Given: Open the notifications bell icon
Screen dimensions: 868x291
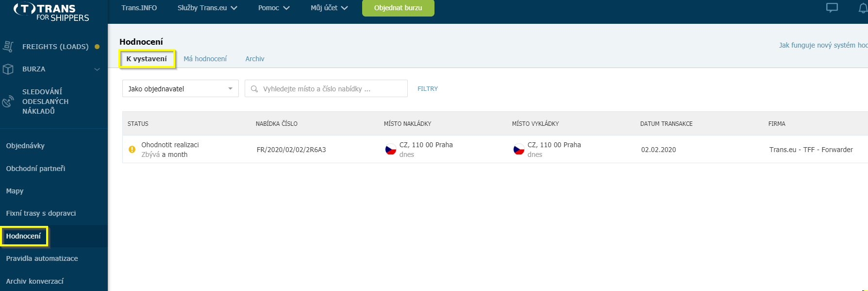Looking at the screenshot, I should click(x=863, y=8).
